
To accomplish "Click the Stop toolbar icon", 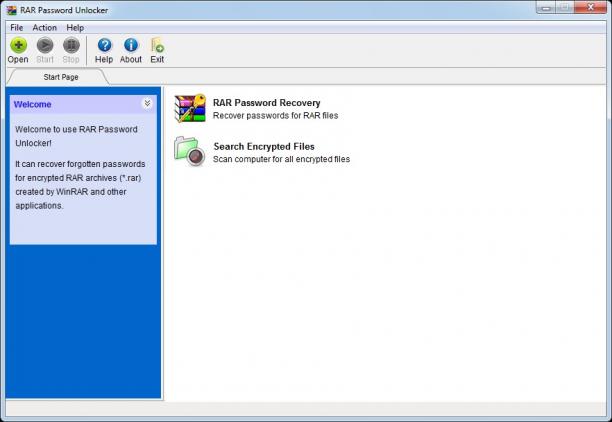I will click(x=71, y=46).
